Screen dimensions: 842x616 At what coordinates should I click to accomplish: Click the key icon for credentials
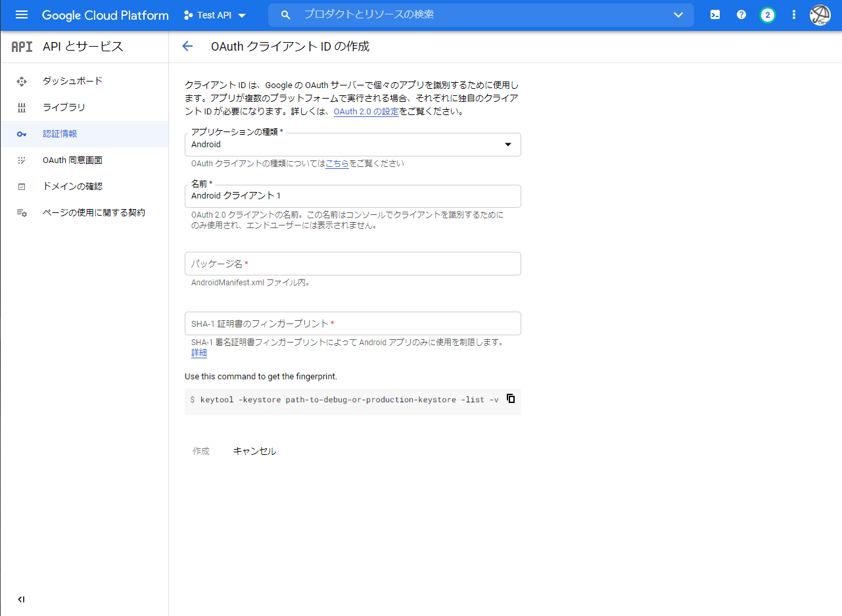click(x=22, y=134)
